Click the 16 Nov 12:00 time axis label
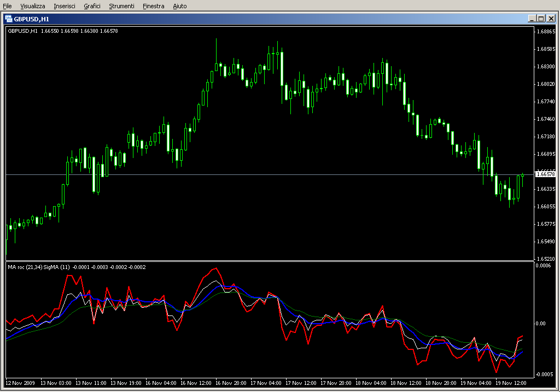Viewport: 560px width, 392px height. tap(196, 383)
